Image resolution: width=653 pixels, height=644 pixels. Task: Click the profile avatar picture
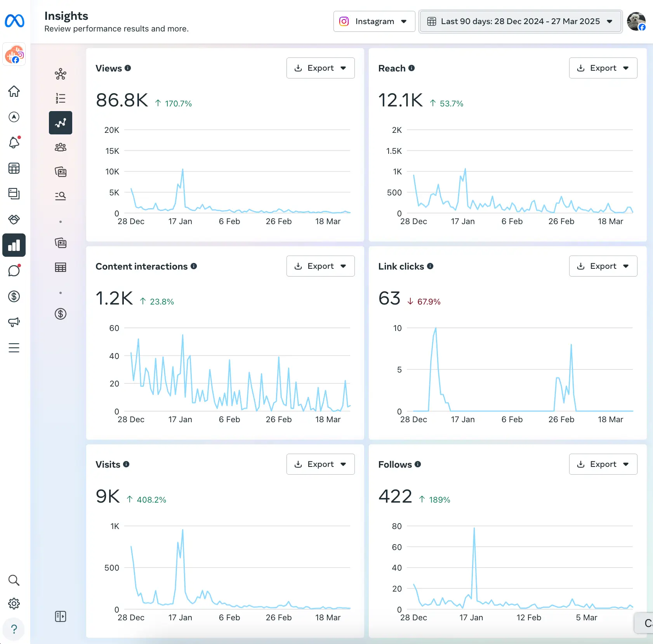tap(636, 21)
